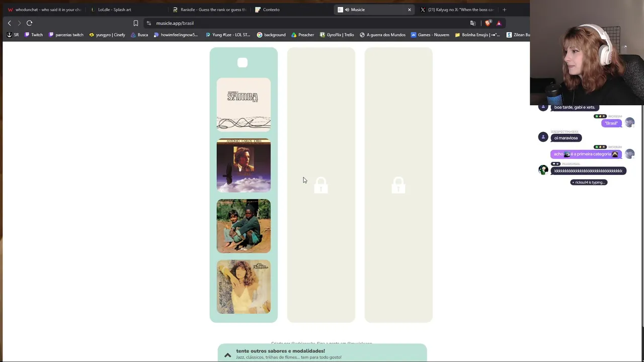The width and height of the screenshot is (644, 362).
Task: Click the 'acho é a primeira categoria' chat message
Action: 586,154
